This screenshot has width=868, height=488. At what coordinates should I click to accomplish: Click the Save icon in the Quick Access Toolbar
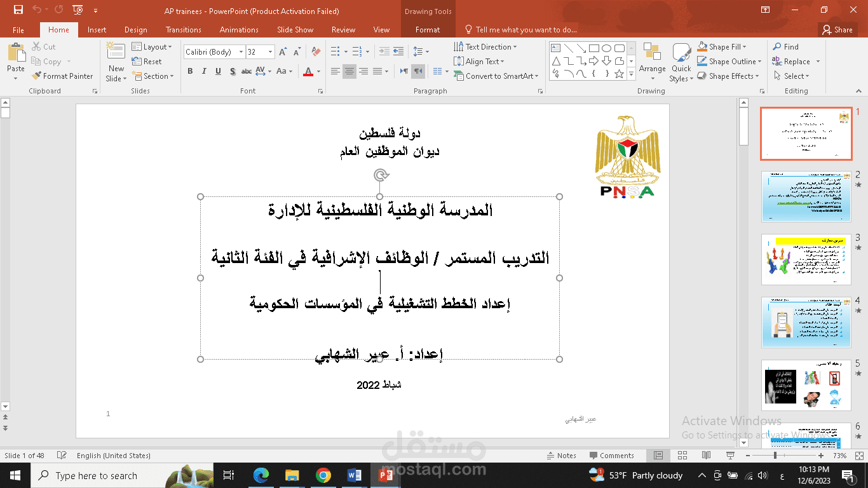click(x=18, y=10)
